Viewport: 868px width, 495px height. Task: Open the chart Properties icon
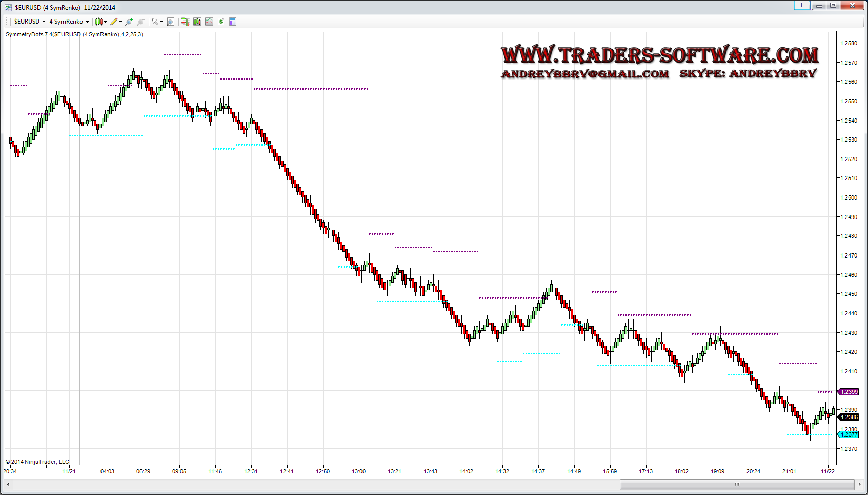(x=233, y=22)
